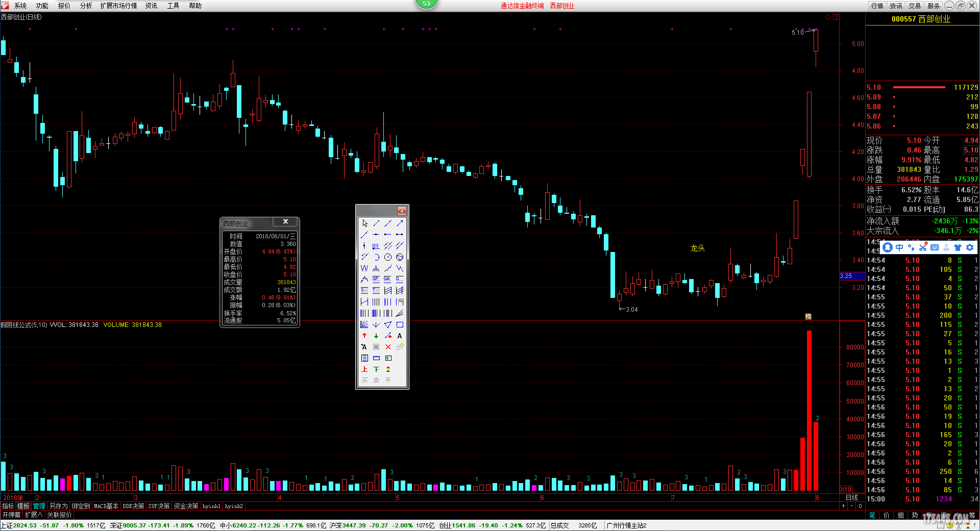
Task: Select the green 下 marker tool
Action: tap(376, 369)
